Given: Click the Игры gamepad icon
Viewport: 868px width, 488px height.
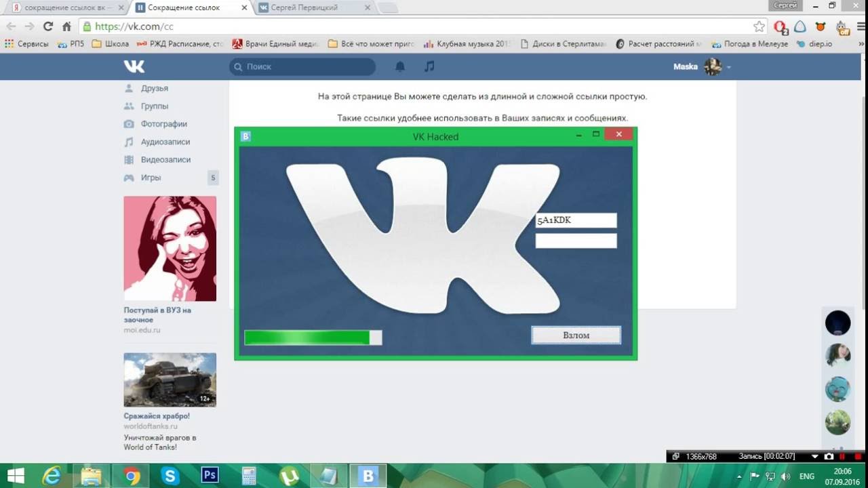Looking at the screenshot, I should 129,178.
